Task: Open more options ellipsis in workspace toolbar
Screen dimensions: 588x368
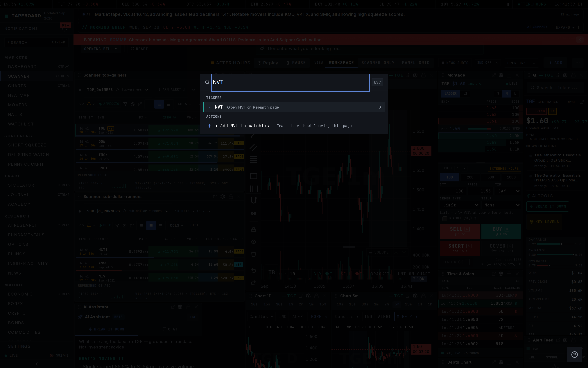Action: [x=578, y=63]
